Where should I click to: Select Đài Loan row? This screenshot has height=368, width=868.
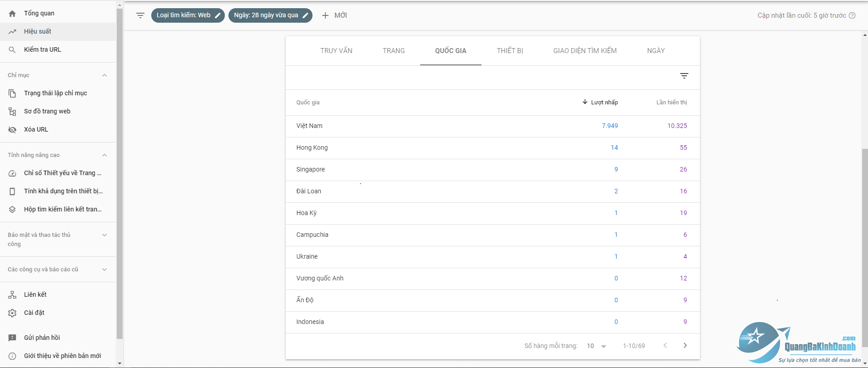pyautogui.click(x=492, y=191)
